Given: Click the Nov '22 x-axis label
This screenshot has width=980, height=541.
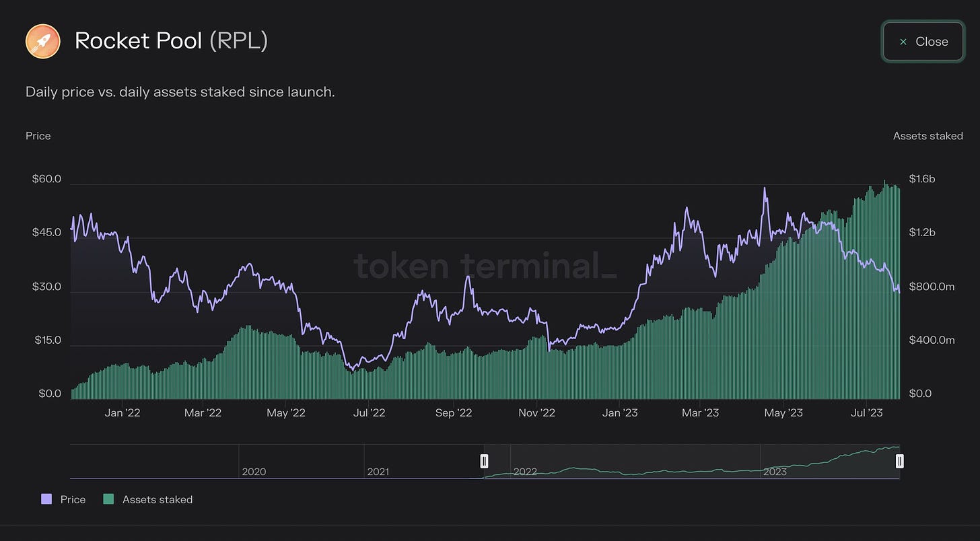Looking at the screenshot, I should coord(537,412).
